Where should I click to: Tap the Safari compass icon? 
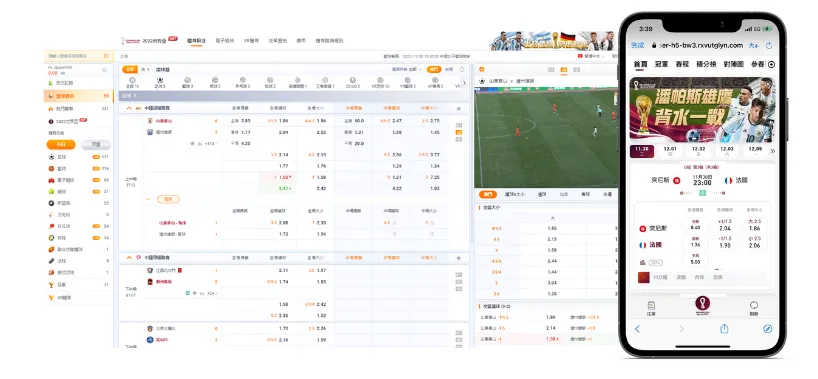[x=767, y=329]
